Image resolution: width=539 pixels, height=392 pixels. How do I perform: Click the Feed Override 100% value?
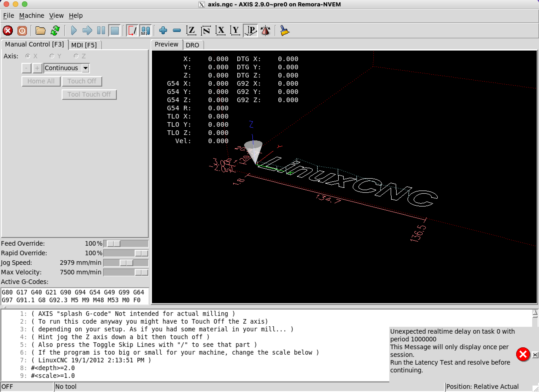[94, 243]
